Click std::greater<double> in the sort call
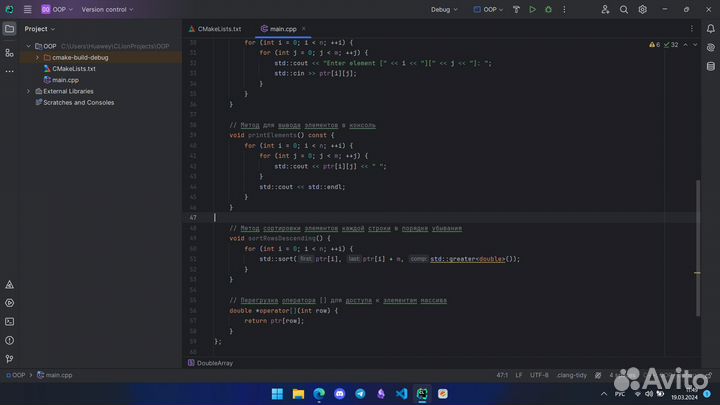This screenshot has height=405, width=720. (467, 259)
